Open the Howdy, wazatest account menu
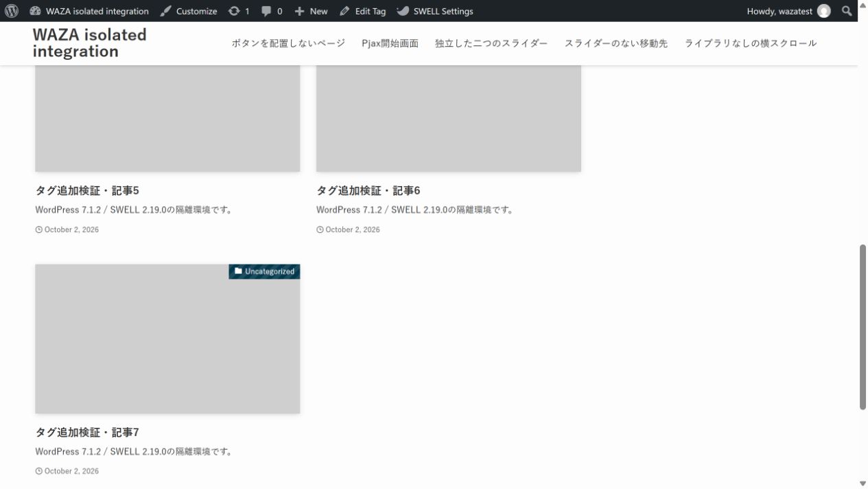Screen dimensions: 868x489 pos(788,11)
